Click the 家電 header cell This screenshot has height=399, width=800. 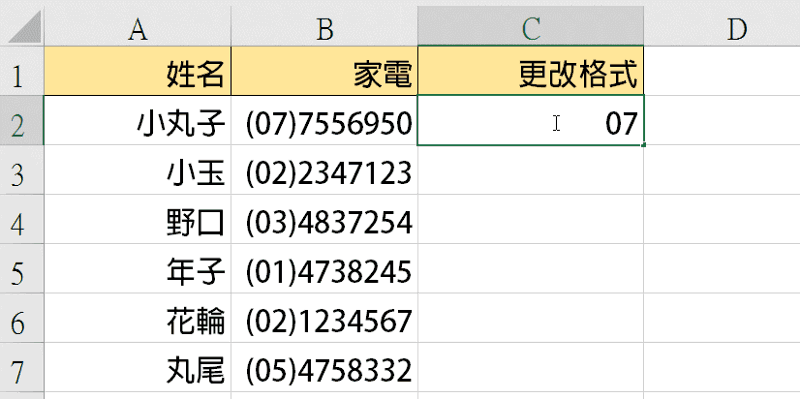(x=324, y=71)
